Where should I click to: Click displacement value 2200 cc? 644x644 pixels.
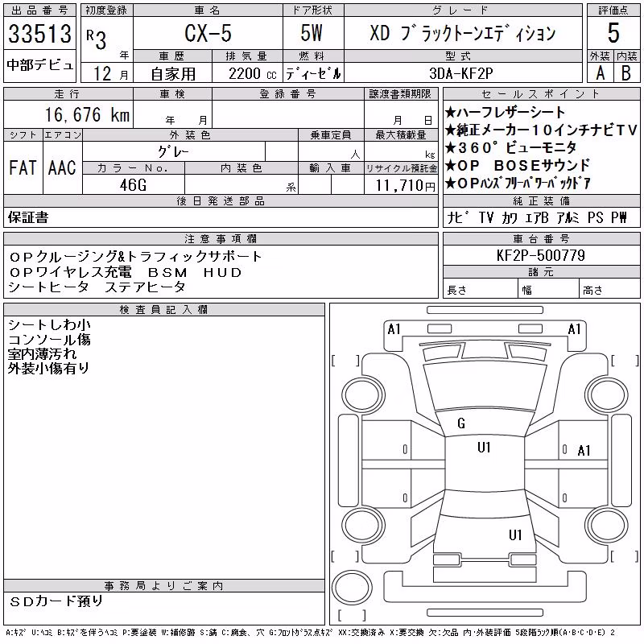(x=252, y=74)
